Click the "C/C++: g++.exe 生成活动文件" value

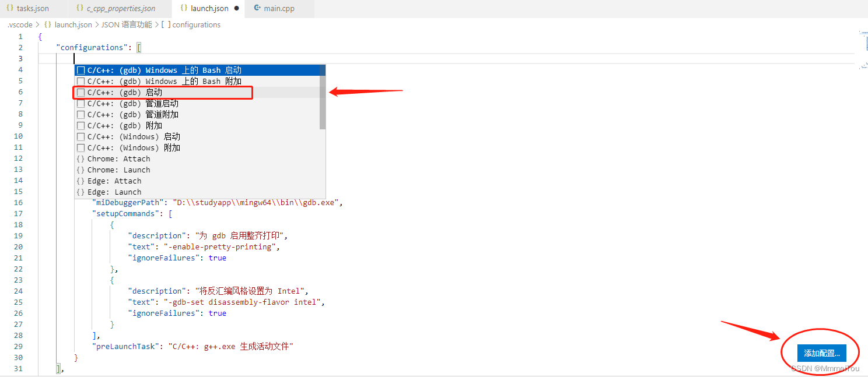pyautogui.click(x=230, y=347)
